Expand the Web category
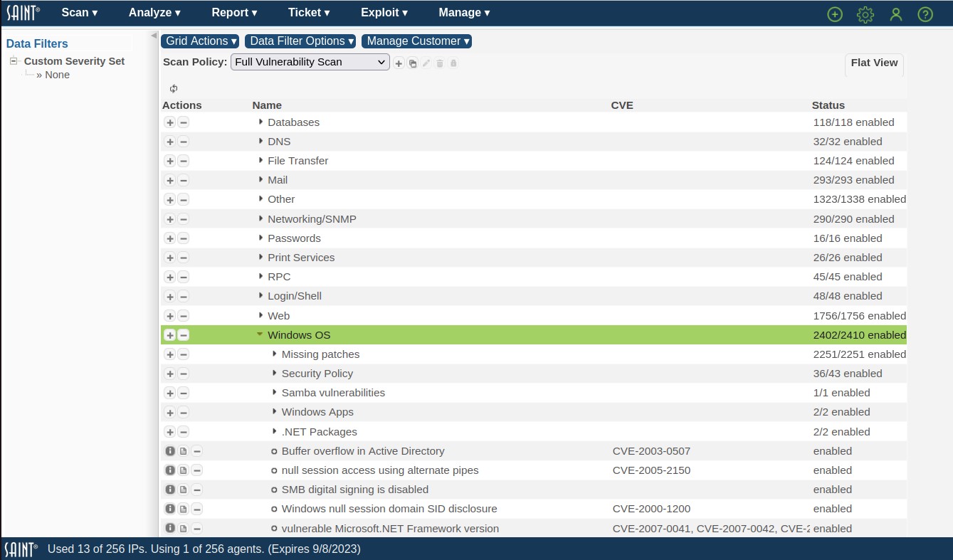 point(260,315)
